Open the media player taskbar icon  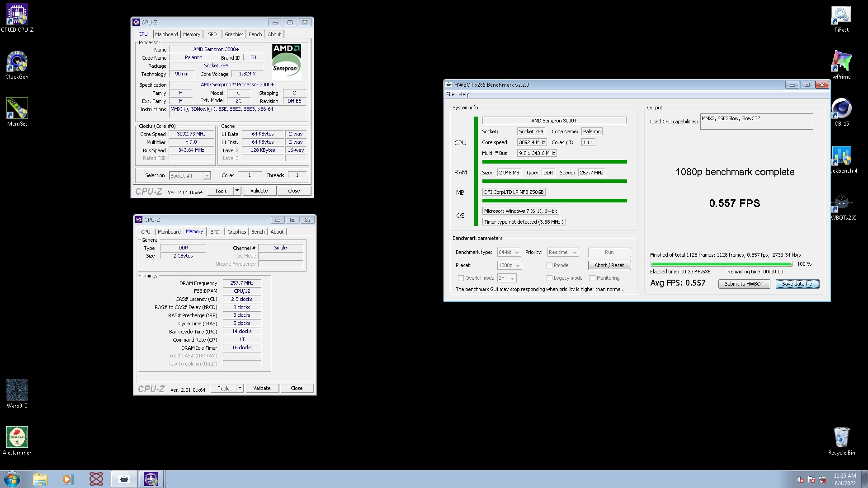coord(67,479)
